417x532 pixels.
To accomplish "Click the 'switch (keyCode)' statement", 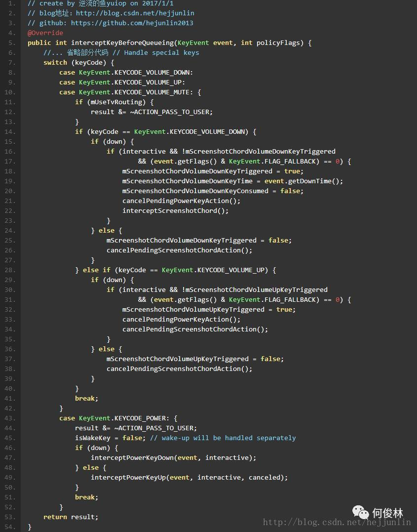I will [x=75, y=63].
